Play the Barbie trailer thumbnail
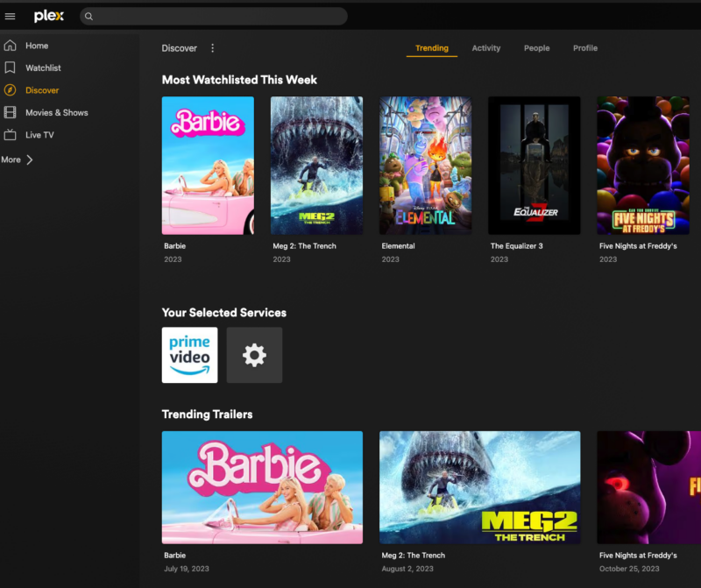This screenshot has width=701, height=588. 262,487
